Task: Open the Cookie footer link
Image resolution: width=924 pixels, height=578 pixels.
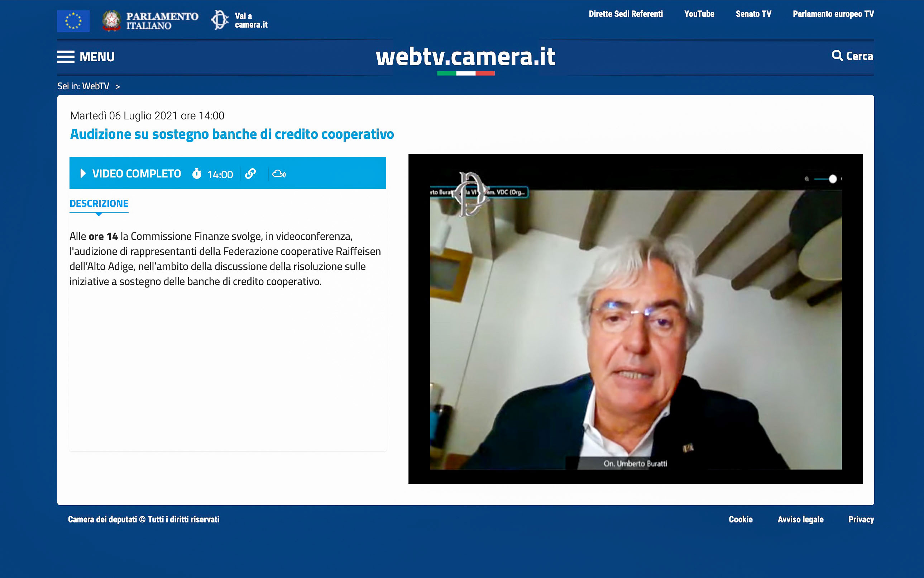Action: coord(740,519)
